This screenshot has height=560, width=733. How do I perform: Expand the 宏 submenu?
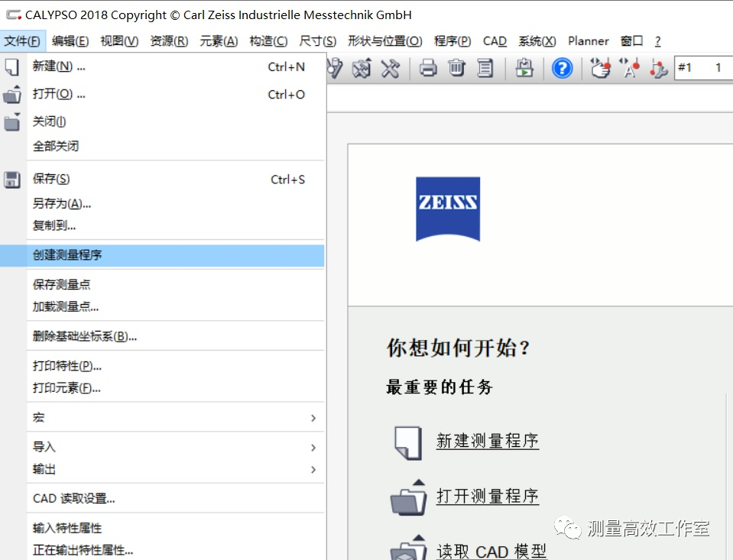click(162, 417)
